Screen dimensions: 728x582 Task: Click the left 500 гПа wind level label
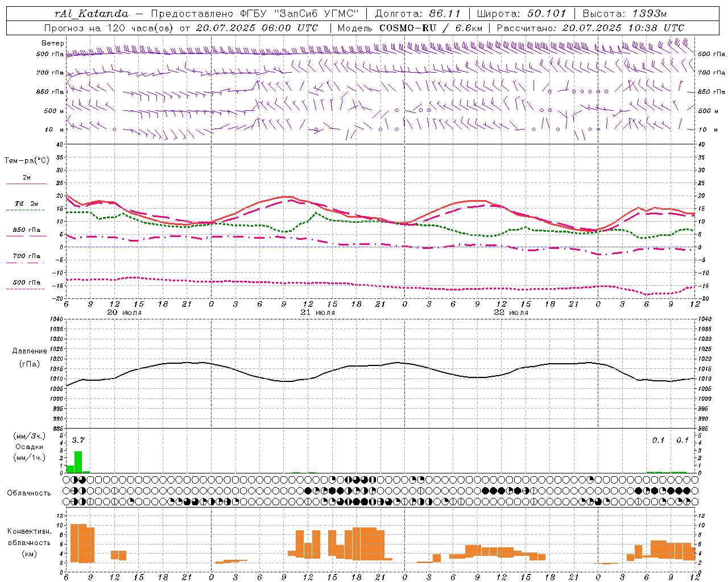point(50,54)
